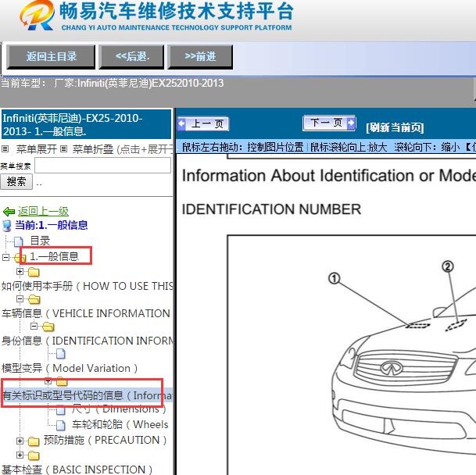Screen dimensions: 476x475
Task: Open the 返回上一级 link
Action: [x=43, y=211]
